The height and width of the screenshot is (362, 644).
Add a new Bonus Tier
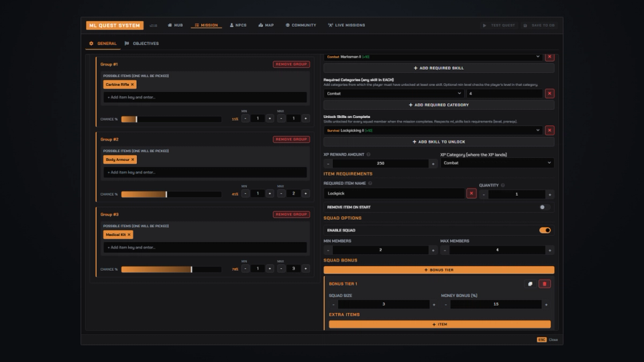[439, 270]
